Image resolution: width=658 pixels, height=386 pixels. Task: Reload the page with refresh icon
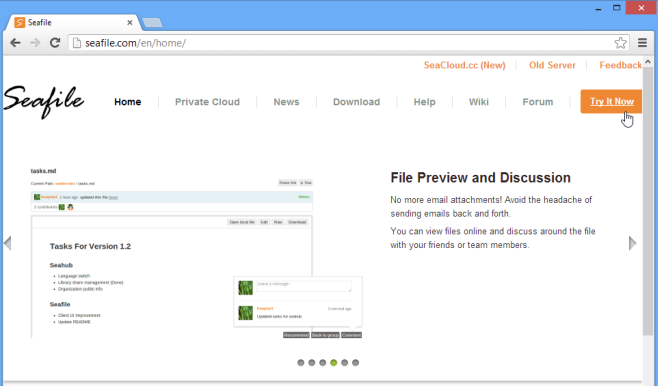55,43
